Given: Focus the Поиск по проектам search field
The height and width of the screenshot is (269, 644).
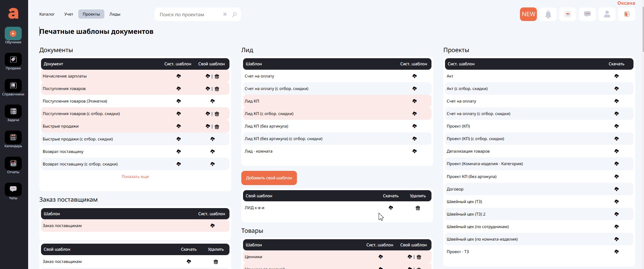Looking at the screenshot, I should [x=188, y=15].
